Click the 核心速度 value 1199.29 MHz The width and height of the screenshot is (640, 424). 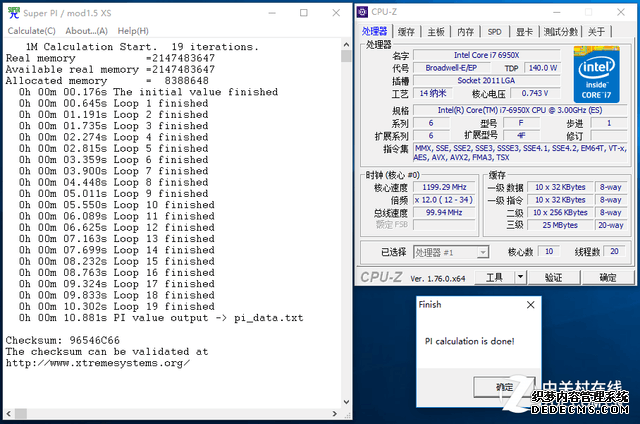[444, 187]
